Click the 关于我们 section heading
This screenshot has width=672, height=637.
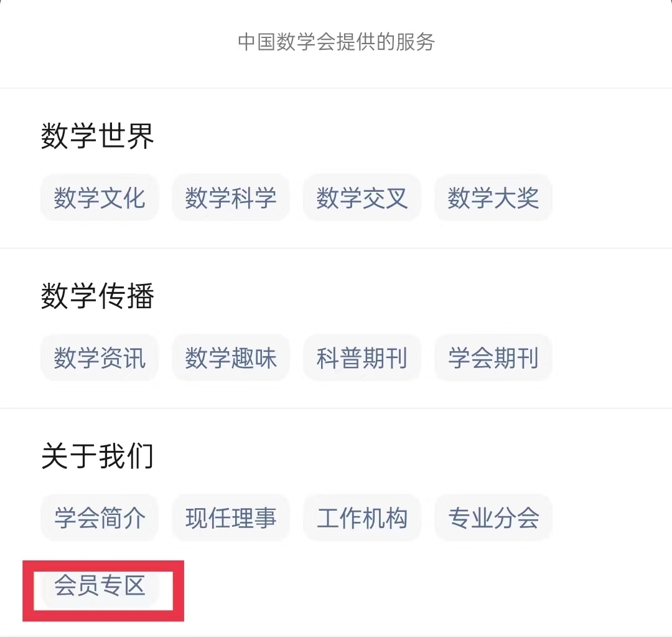tap(98, 456)
